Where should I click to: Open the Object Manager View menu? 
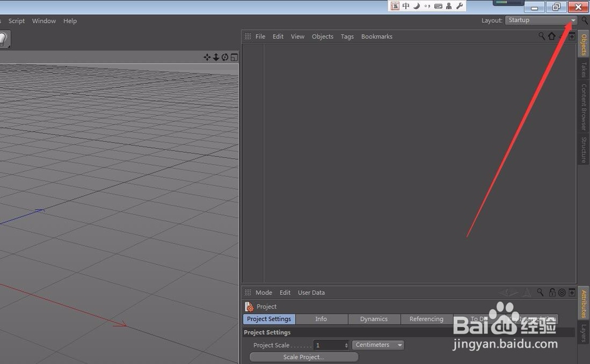coord(297,37)
